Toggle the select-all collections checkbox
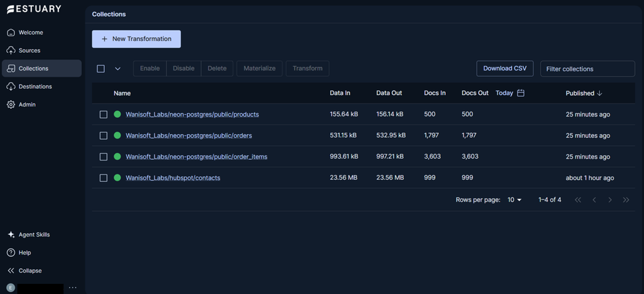The height and width of the screenshot is (294, 644). (101, 69)
